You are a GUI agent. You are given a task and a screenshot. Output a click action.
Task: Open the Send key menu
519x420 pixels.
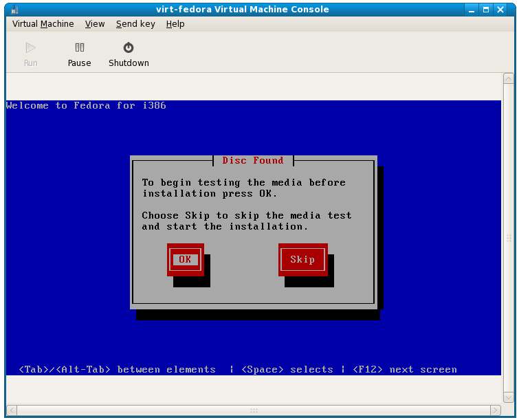135,24
